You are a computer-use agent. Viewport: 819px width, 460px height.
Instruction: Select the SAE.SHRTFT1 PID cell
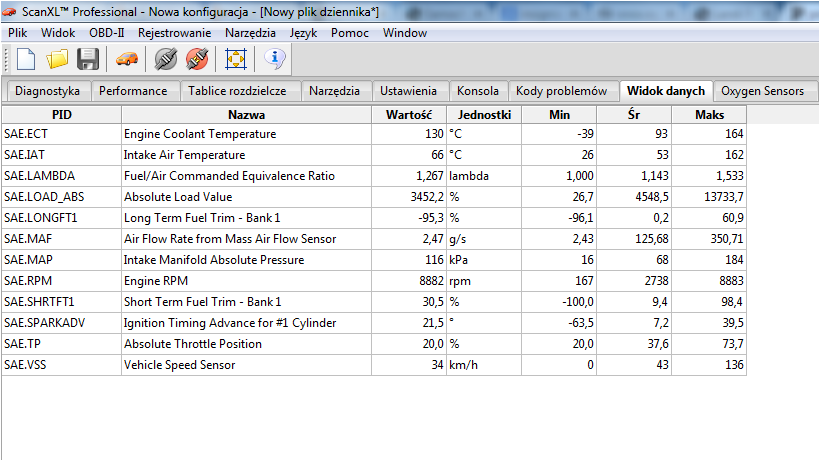click(x=62, y=302)
